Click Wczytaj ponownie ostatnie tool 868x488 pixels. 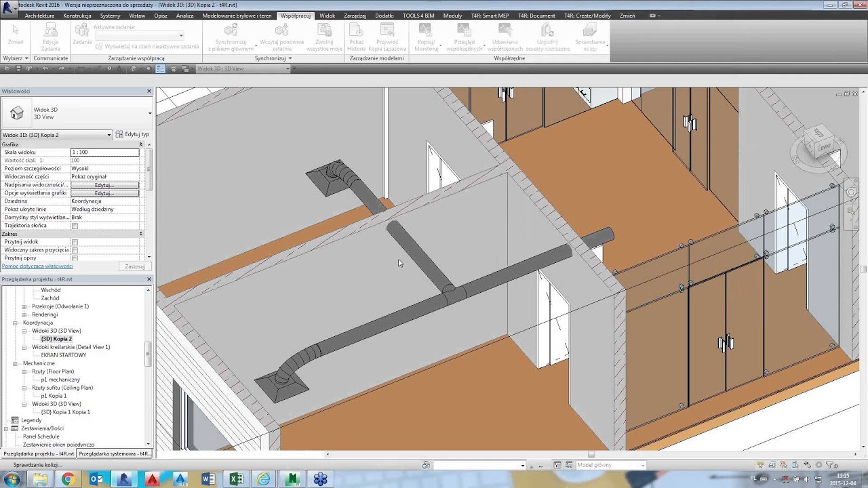[x=281, y=36]
